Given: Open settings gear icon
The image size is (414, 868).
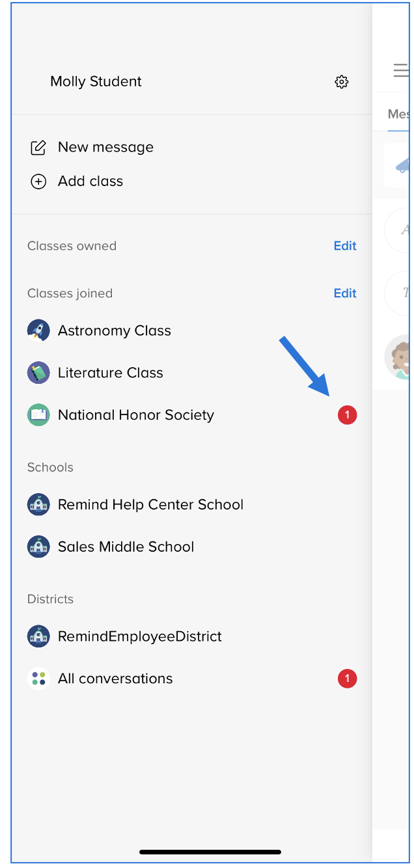Looking at the screenshot, I should pos(342,81).
